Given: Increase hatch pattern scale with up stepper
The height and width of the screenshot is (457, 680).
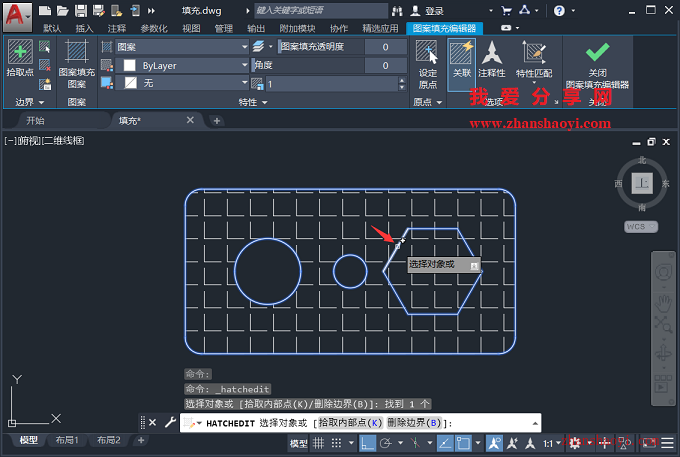Looking at the screenshot, I should click(x=402, y=80).
